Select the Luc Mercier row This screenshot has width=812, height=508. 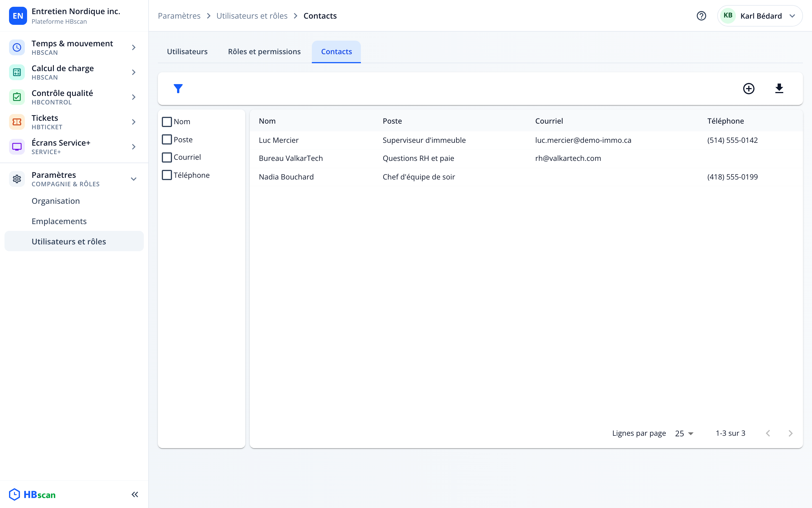point(526,141)
